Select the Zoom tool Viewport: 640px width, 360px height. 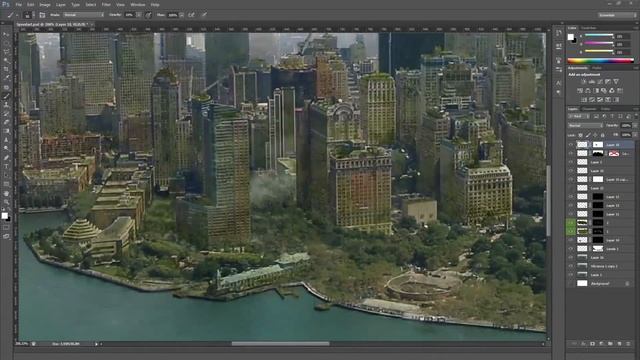coord(7,202)
